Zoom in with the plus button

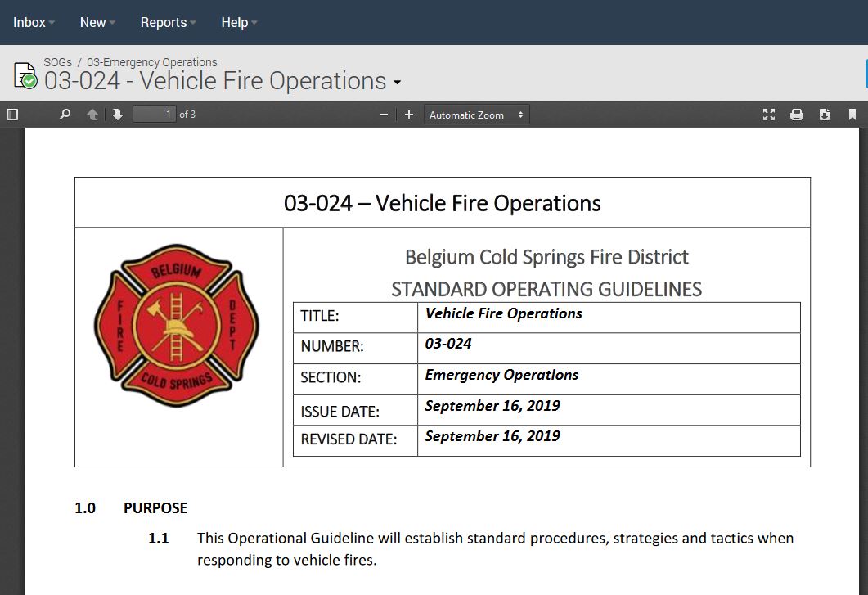tap(409, 115)
